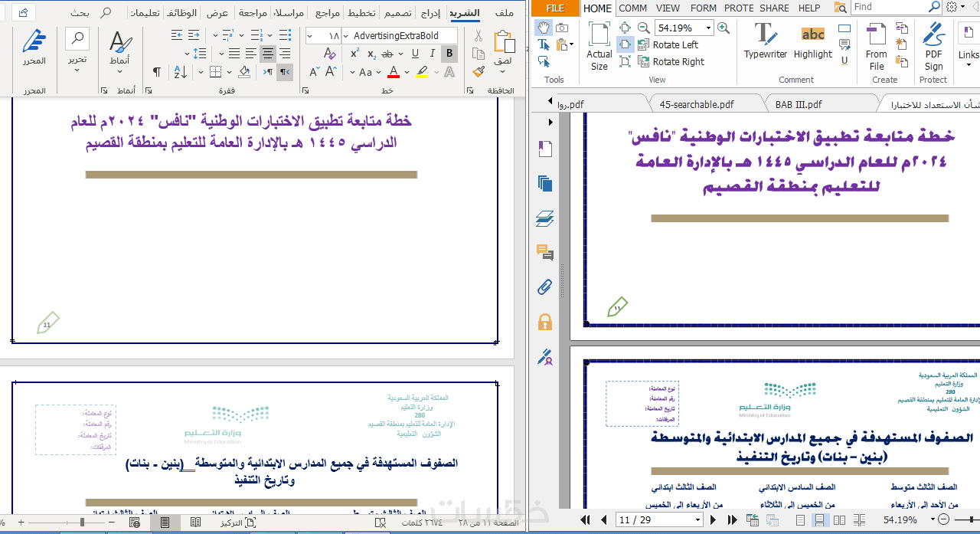Click the Zoom In magnifier in Foxit
Viewport: 980px width, 534px height.
pos(724,28)
